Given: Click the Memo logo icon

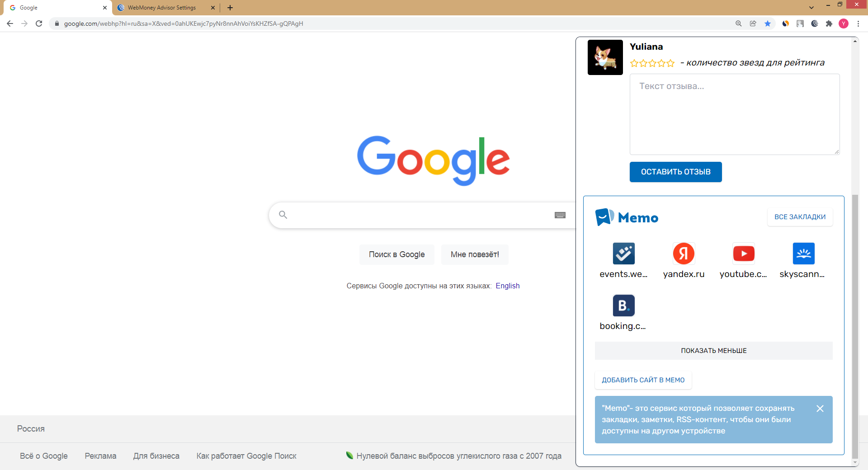Looking at the screenshot, I should click(605, 217).
